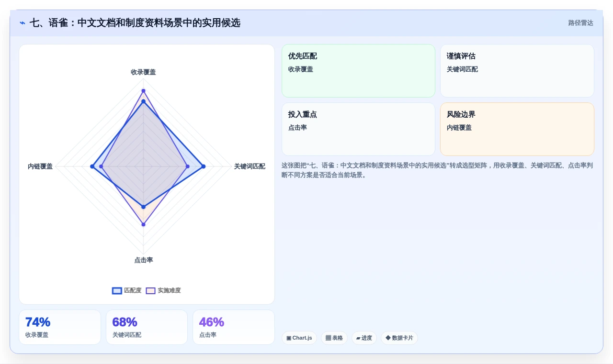This screenshot has height=364, width=613.
Task: Toggle the 实施难度 legend swatch
Action: pos(151,290)
